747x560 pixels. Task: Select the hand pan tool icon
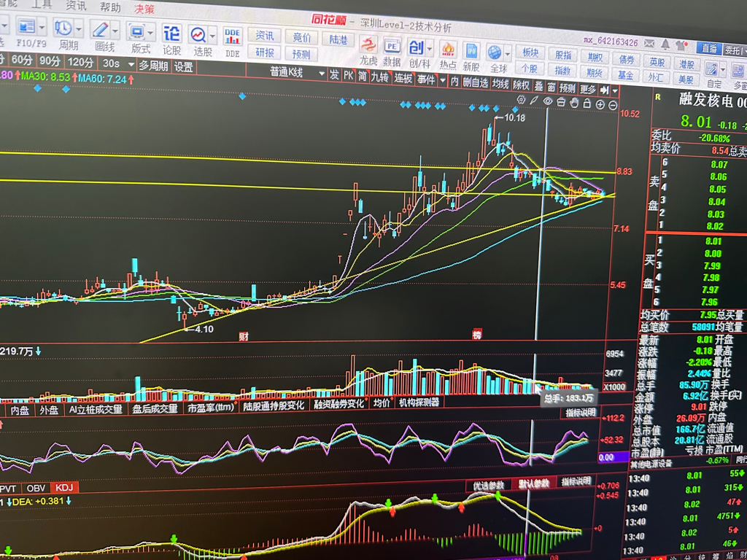click(x=575, y=102)
